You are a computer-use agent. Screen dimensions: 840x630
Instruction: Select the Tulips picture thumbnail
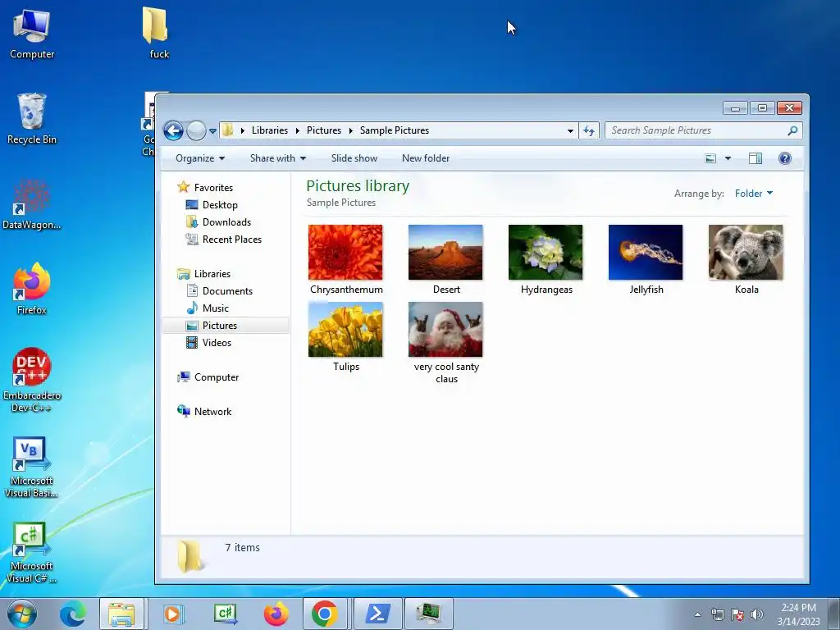coord(345,330)
